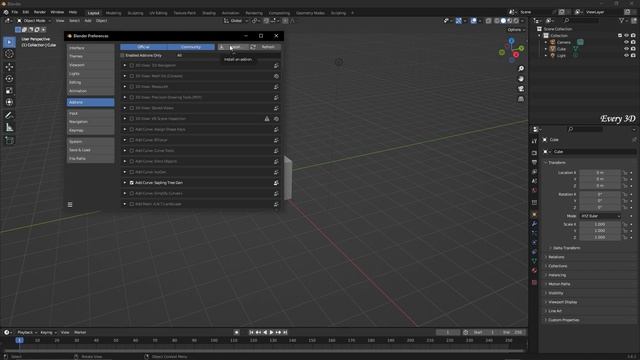Pick the Annotate pencil tool
Image resolution: width=640 pixels, height=360 pixels.
(x=9, y=116)
